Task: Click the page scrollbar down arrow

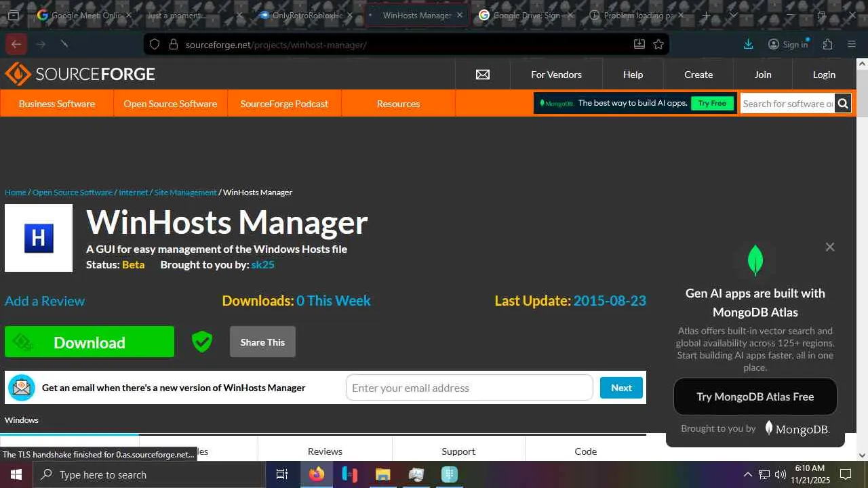Action: click(862, 455)
